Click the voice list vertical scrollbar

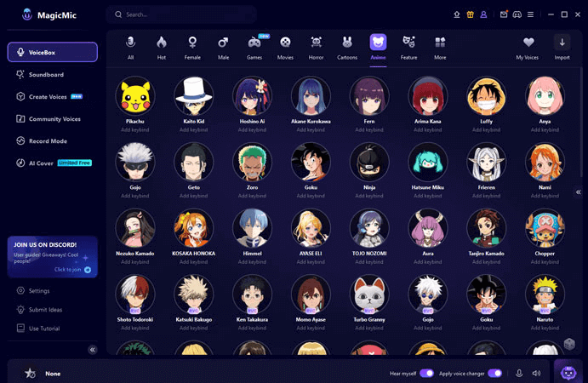(581, 123)
